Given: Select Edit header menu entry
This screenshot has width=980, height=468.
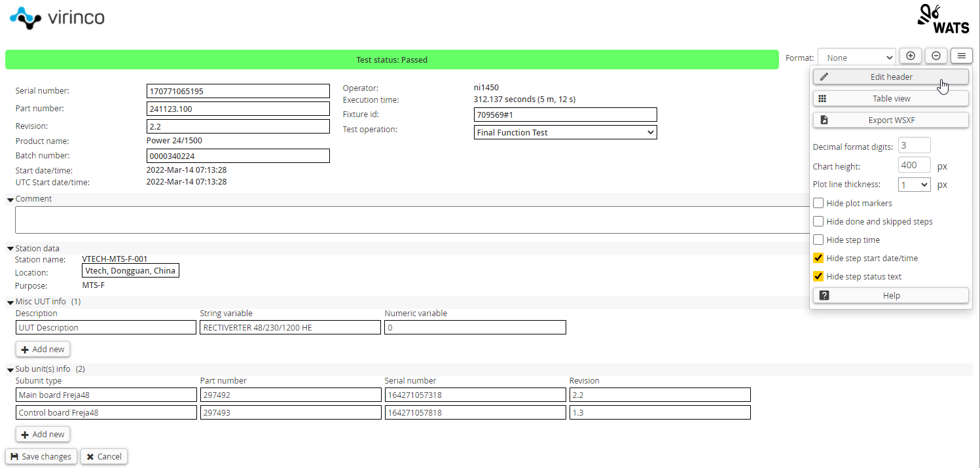Looking at the screenshot, I should coord(890,77).
